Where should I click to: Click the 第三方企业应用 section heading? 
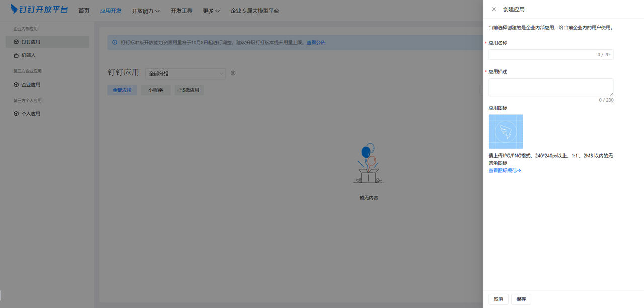pyautogui.click(x=28, y=71)
